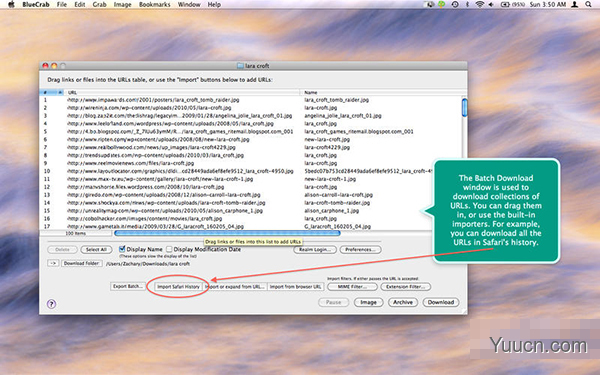Click the Bluetooth status icon
This screenshot has width=600, height=375.
click(x=468, y=5)
